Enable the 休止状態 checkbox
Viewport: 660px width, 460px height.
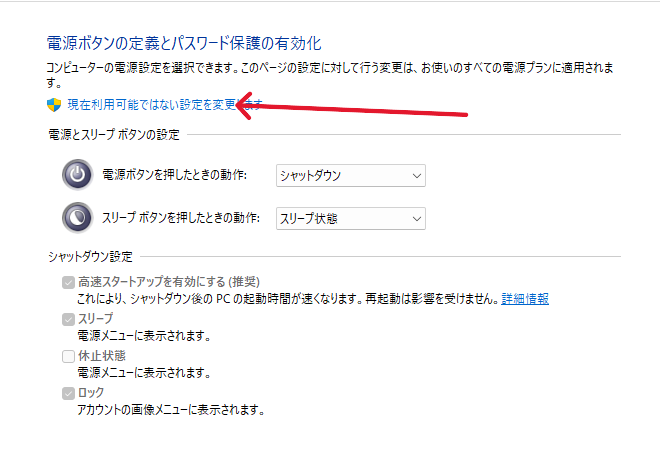click(68, 356)
